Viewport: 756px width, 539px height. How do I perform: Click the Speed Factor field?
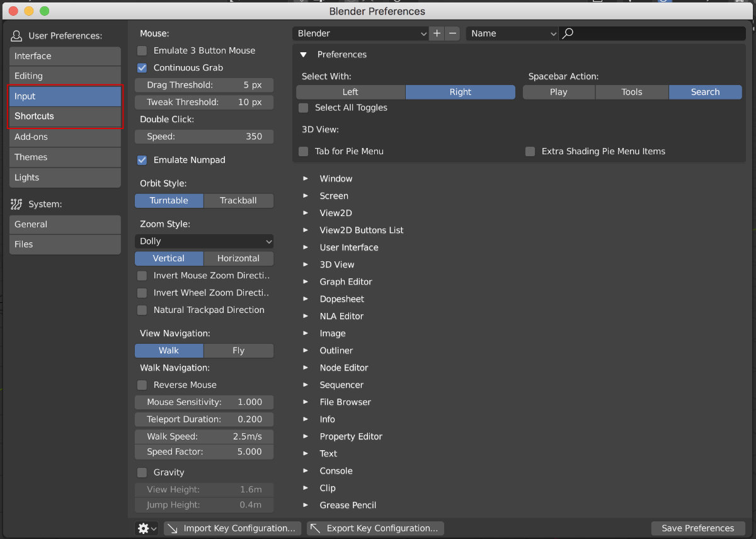pyautogui.click(x=204, y=451)
